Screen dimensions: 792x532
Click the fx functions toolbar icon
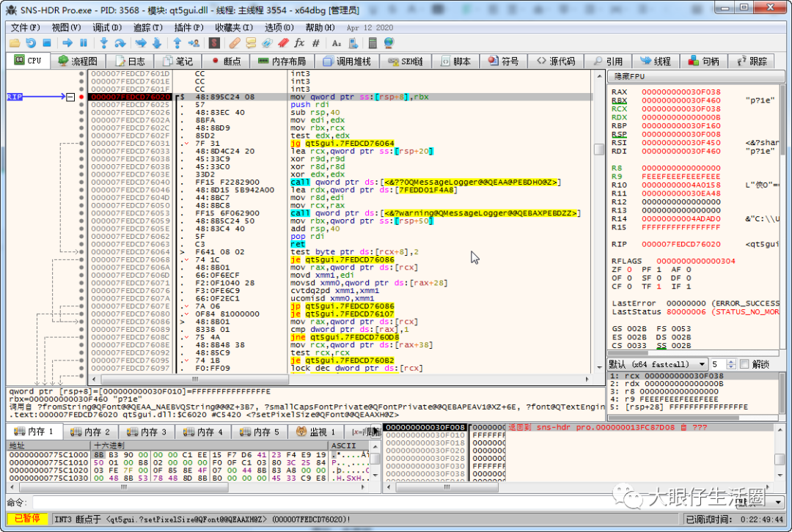pyautogui.click(x=299, y=43)
